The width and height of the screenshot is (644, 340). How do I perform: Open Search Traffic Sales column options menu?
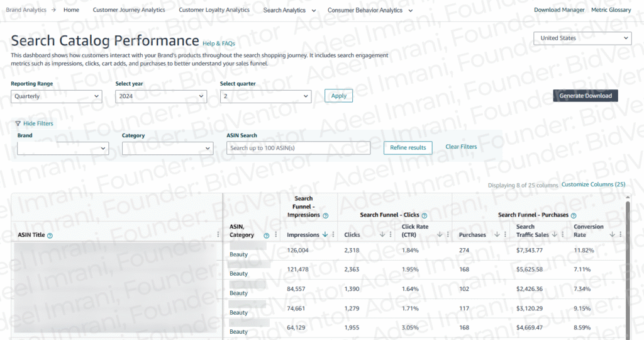(x=563, y=234)
